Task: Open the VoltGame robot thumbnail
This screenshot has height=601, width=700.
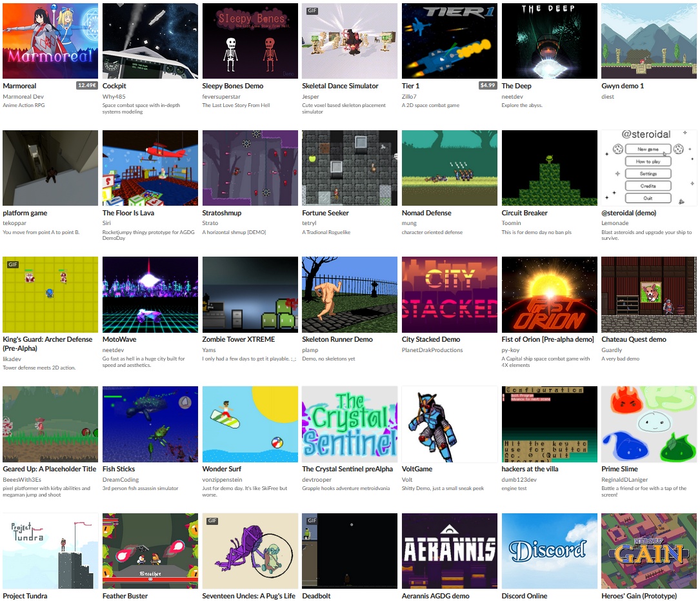Action: (450, 424)
